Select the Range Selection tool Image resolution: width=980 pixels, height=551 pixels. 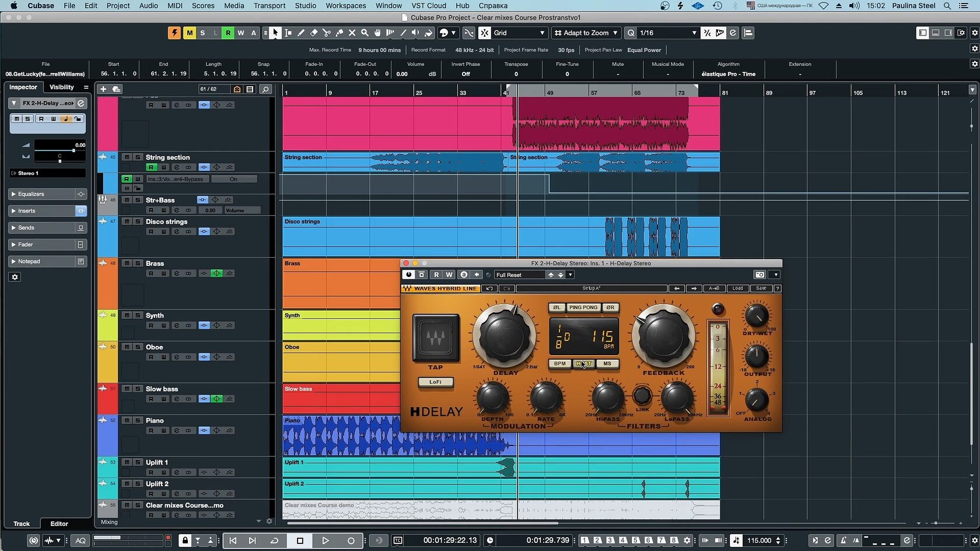coord(288,33)
